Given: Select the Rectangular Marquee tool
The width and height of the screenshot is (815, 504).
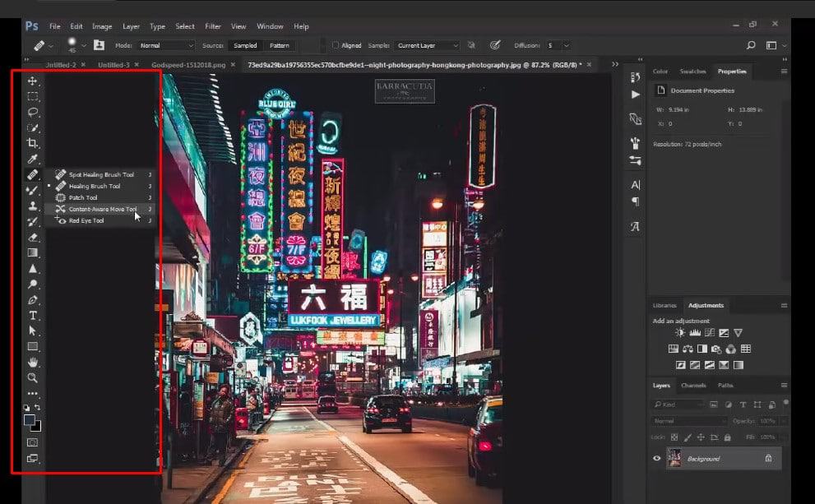Looking at the screenshot, I should [x=32, y=97].
